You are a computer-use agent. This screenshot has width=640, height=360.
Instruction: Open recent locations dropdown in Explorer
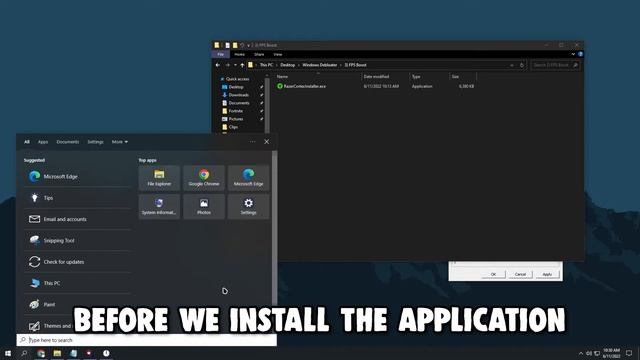[235, 65]
